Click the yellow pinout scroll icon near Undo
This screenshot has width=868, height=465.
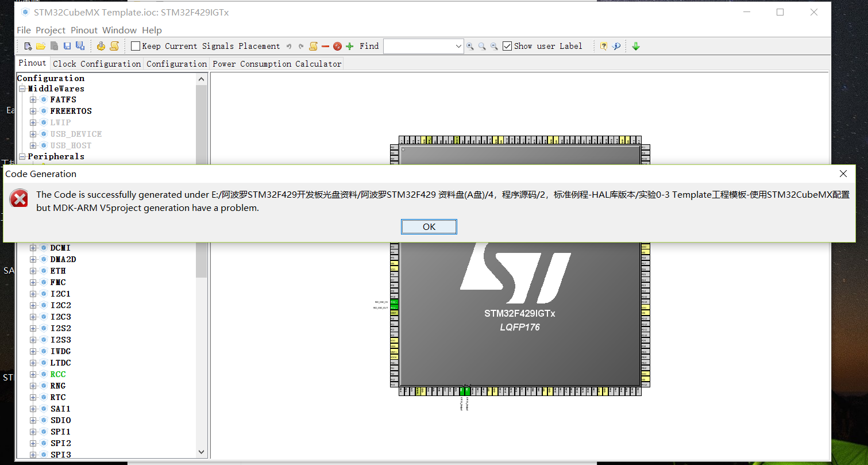(x=313, y=46)
